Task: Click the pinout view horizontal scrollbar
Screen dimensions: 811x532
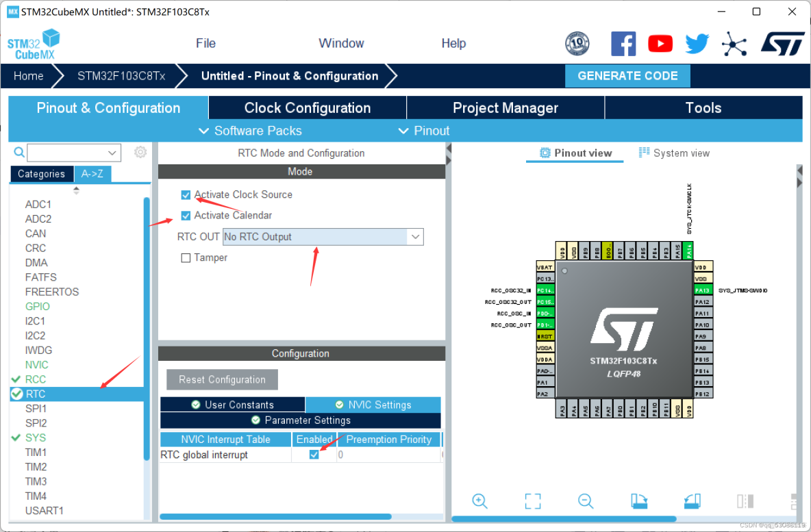Action: point(564,518)
